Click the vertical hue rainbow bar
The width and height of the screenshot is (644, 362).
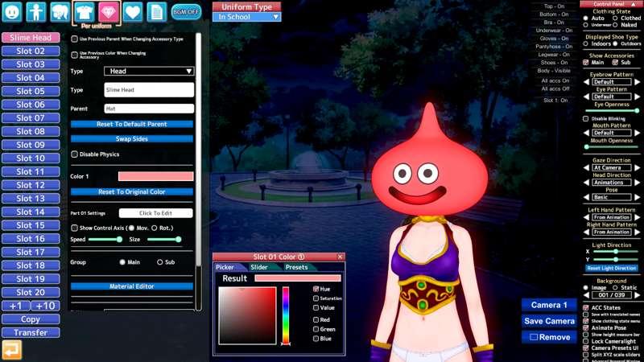(286, 315)
